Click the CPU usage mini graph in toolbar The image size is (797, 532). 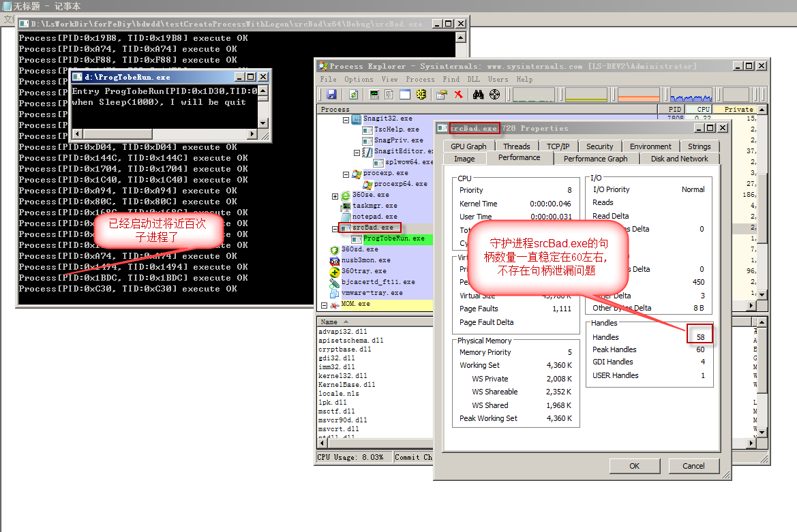[533, 95]
